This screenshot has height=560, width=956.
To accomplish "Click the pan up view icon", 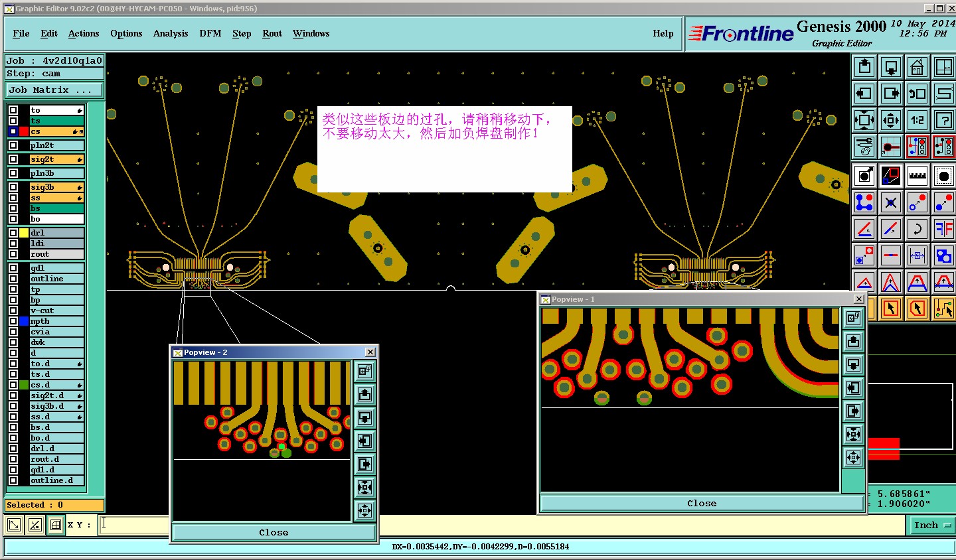I will (x=864, y=66).
